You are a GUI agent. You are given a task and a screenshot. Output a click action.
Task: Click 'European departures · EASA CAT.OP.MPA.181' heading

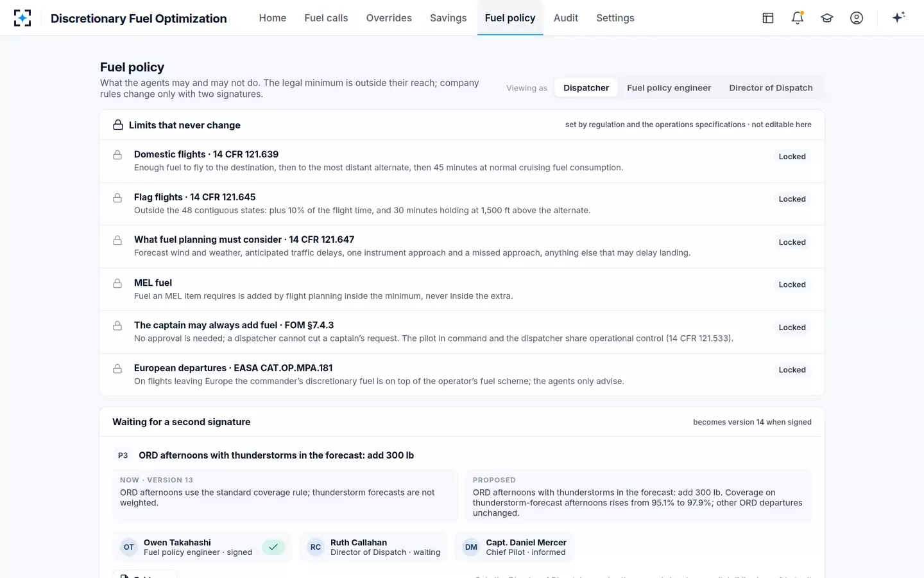tap(233, 368)
